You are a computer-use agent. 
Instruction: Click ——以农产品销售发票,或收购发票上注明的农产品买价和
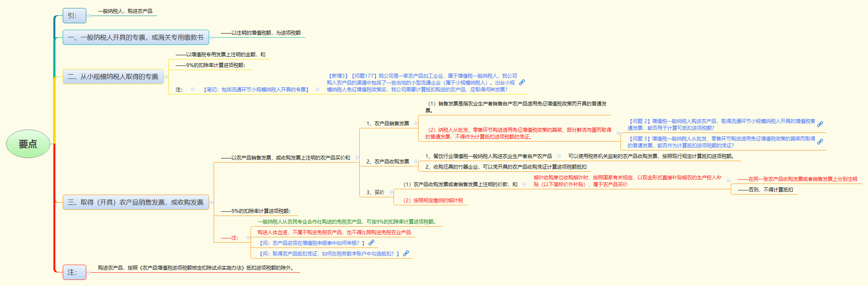point(286,158)
